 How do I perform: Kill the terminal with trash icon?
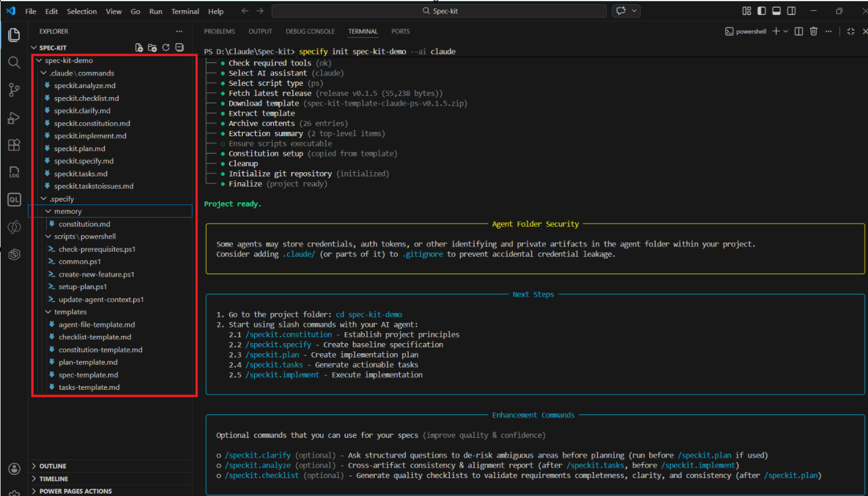(x=813, y=31)
